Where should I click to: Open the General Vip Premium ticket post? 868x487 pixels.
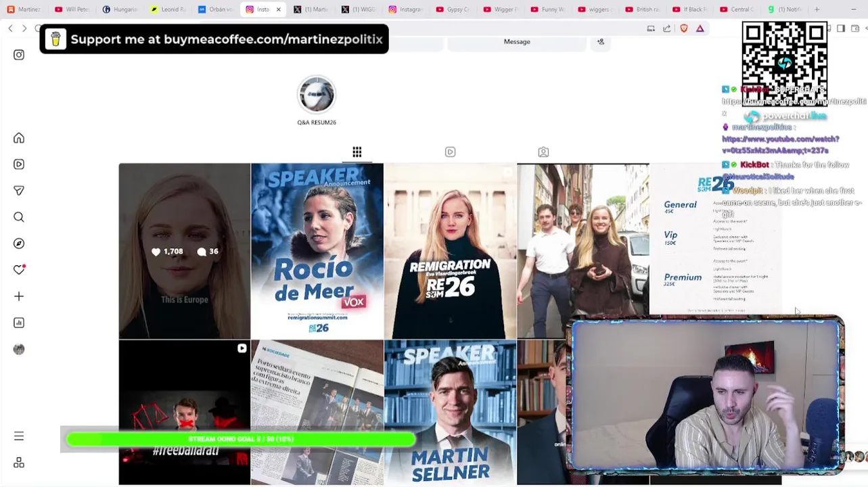point(715,240)
